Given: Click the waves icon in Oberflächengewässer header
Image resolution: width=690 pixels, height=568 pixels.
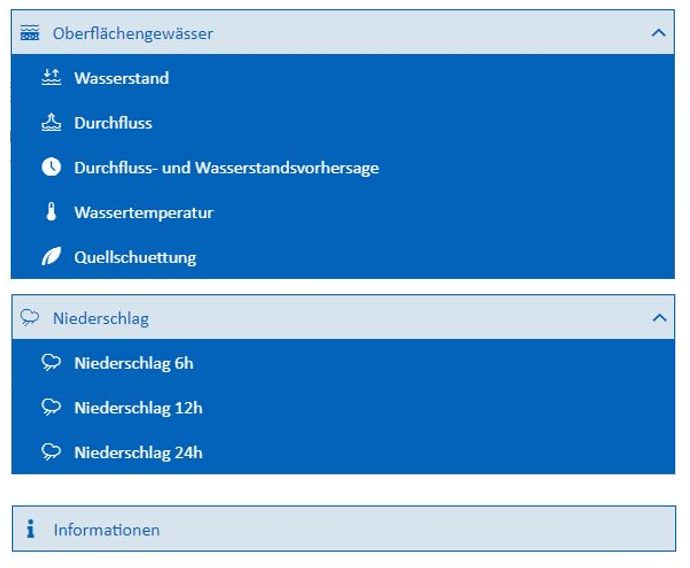Looking at the screenshot, I should pyautogui.click(x=30, y=33).
